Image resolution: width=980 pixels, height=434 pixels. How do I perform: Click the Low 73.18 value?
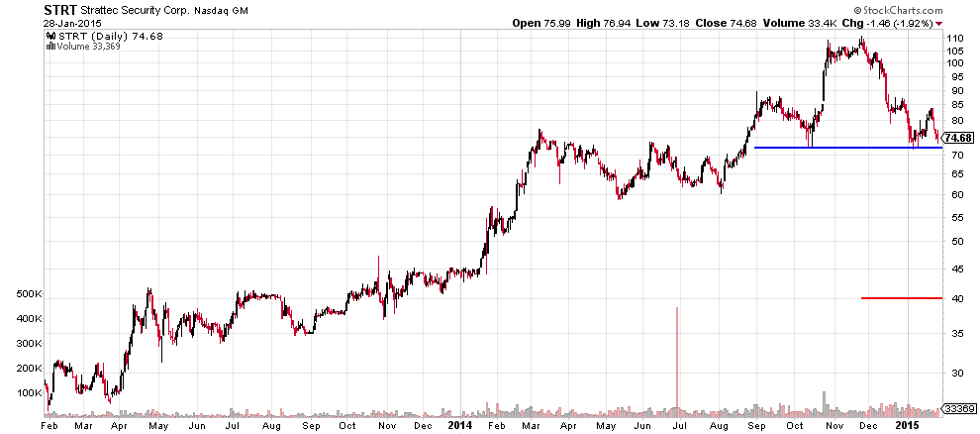coord(660,24)
